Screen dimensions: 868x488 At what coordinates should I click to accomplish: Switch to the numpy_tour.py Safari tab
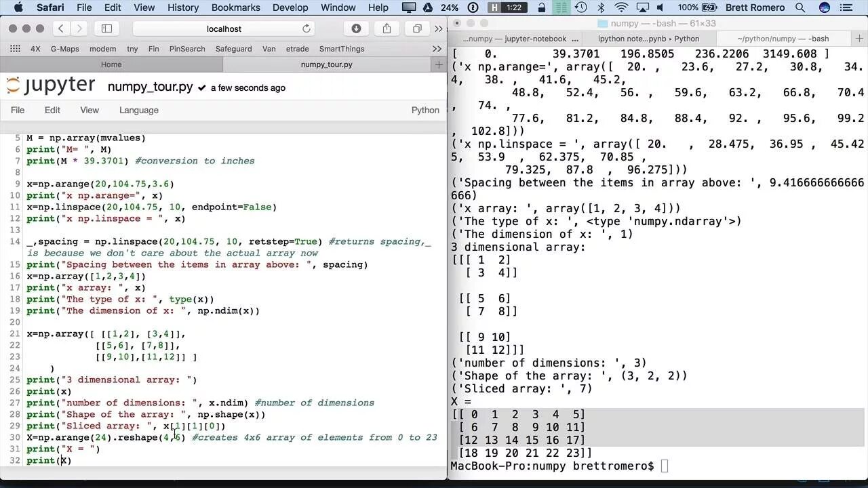pos(326,64)
